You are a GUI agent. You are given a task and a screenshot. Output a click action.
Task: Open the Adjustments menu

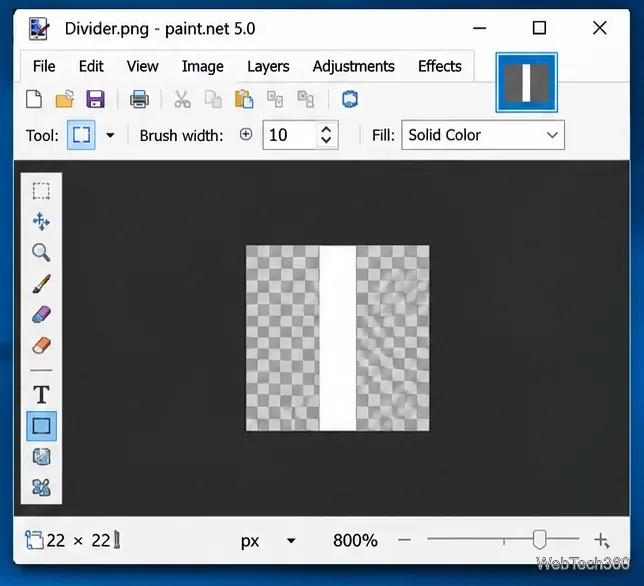[353, 66]
